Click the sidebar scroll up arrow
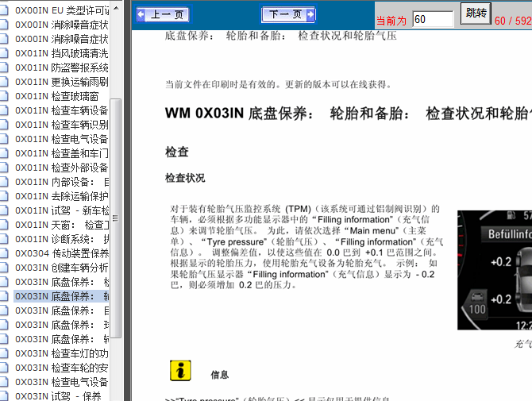The image size is (532, 401). click(x=116, y=8)
